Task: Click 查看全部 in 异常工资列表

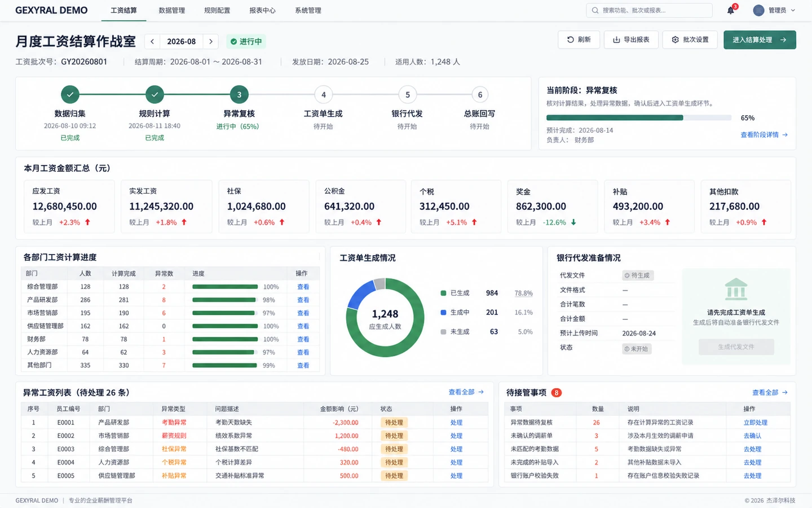Action: [x=466, y=392]
